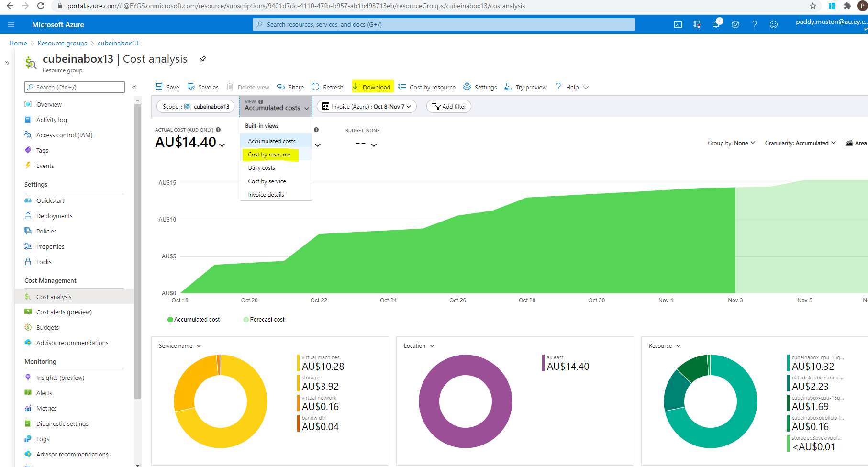This screenshot has width=868, height=467.
Task: Select Cost by resource in the view menu
Action: point(276,155)
